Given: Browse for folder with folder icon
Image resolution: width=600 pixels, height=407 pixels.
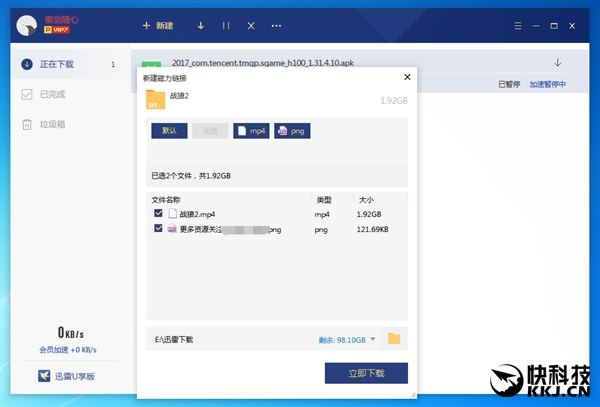Looking at the screenshot, I should tap(394, 339).
